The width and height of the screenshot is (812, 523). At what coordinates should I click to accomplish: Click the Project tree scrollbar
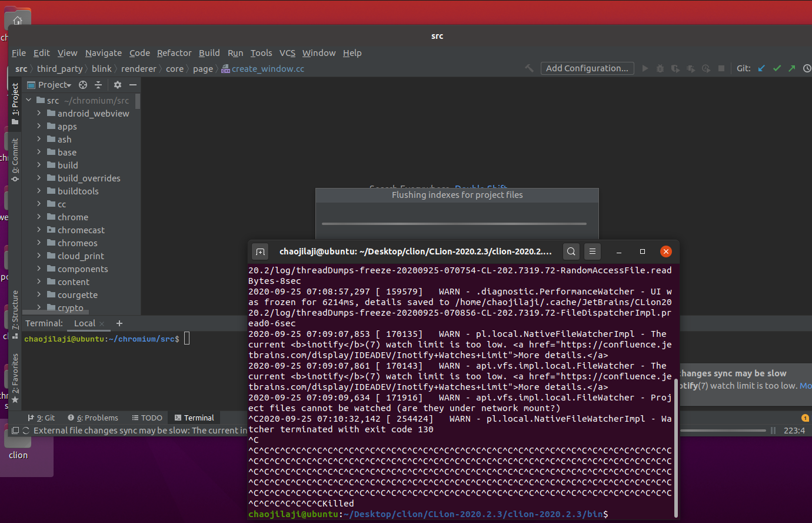138,101
